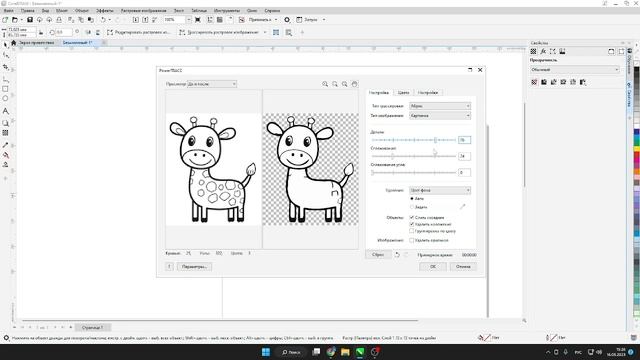The height and width of the screenshot is (360, 640).
Task: Enable the group objects by color checkbox
Action: tap(412, 231)
